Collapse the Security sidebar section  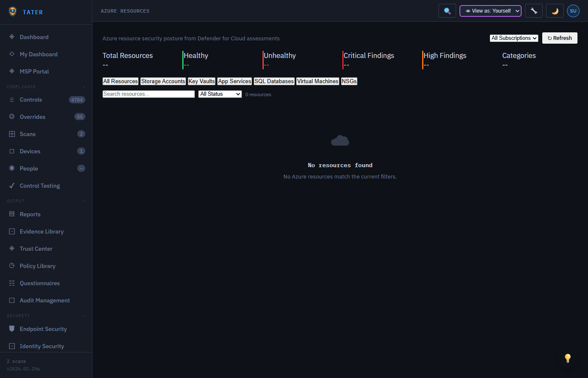[x=84, y=316]
